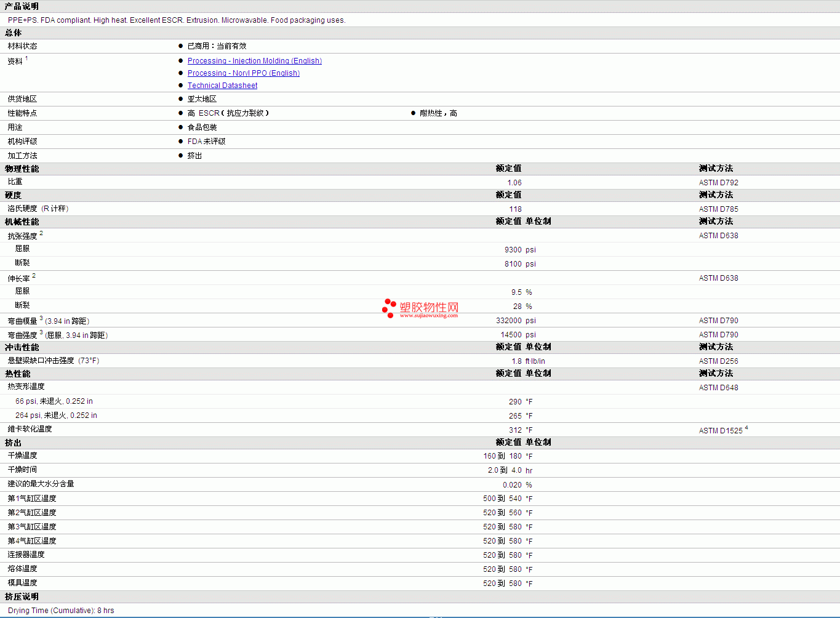Viewport: 840px width, 618px height.
Task: Click the "伸长率" row label
Action: coord(18,279)
